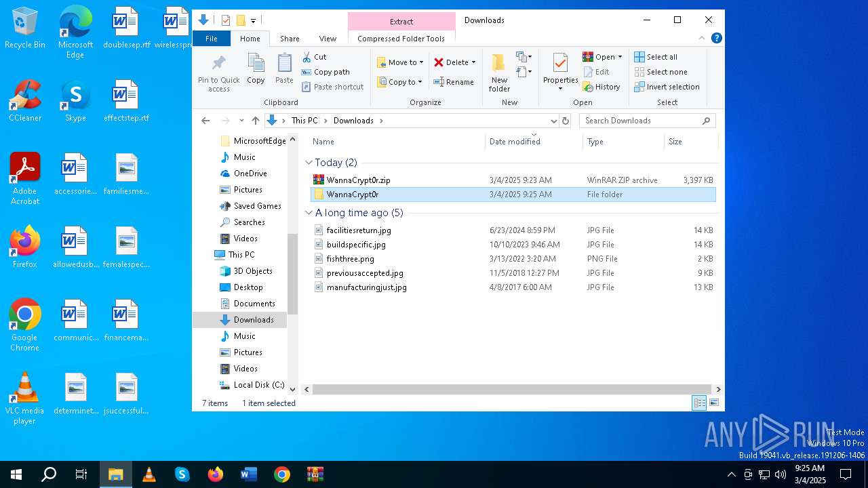
Task: Open Compressed Folder Tools tab
Action: coord(401,39)
